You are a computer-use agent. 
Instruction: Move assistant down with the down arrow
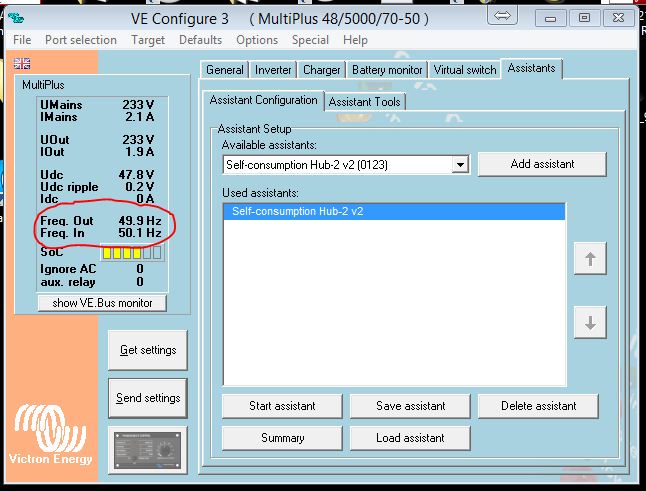pos(590,323)
